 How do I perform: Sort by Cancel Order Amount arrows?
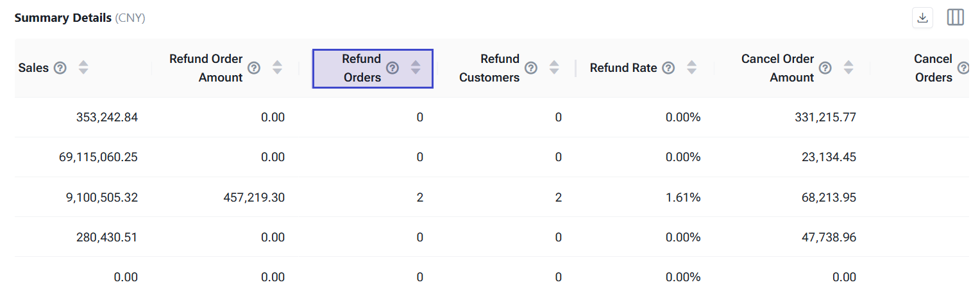point(849,68)
